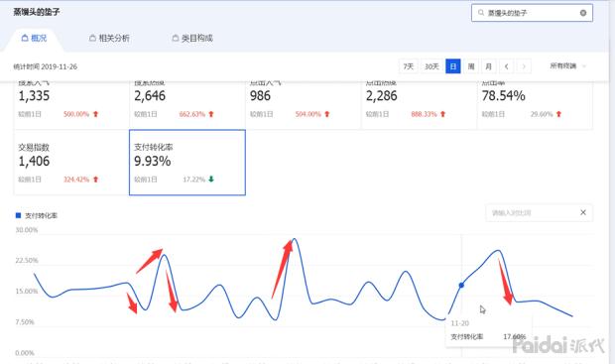The image size is (615, 364).
Task: Open the 概况 overview tab
Action: click(x=34, y=38)
